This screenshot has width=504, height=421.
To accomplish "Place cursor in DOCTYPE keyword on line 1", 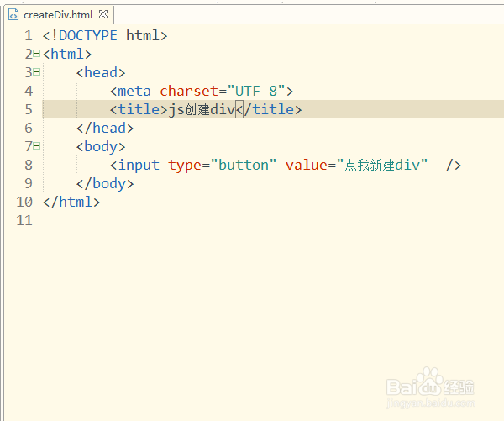I will pos(87,35).
